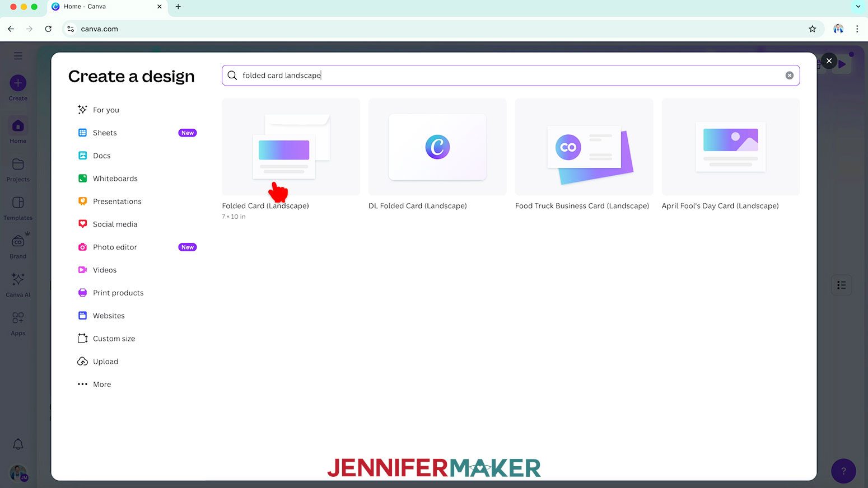Close the Create a design dialog
This screenshot has height=488, width=868.
pyautogui.click(x=829, y=61)
